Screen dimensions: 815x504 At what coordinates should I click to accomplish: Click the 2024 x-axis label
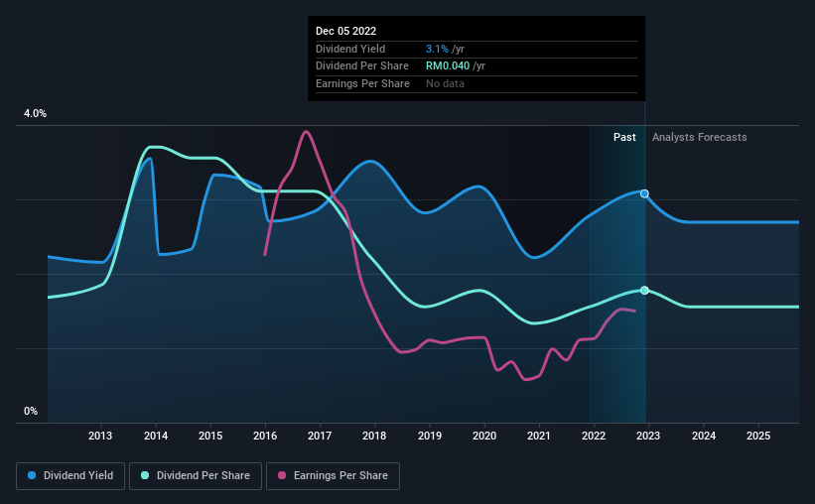pos(704,436)
